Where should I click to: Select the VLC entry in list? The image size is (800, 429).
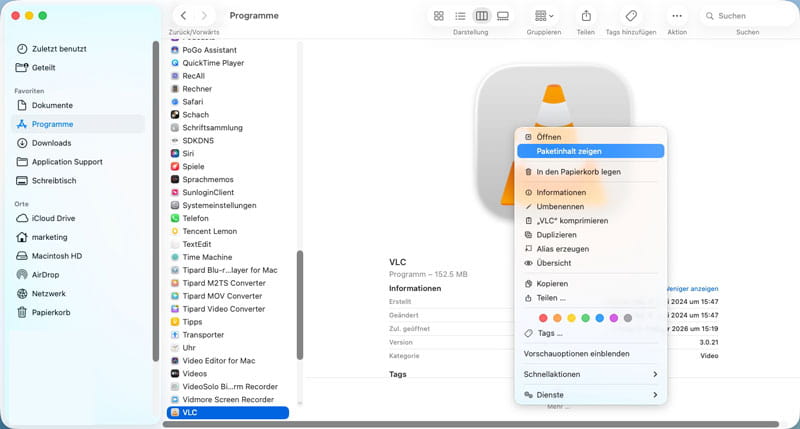(x=228, y=412)
